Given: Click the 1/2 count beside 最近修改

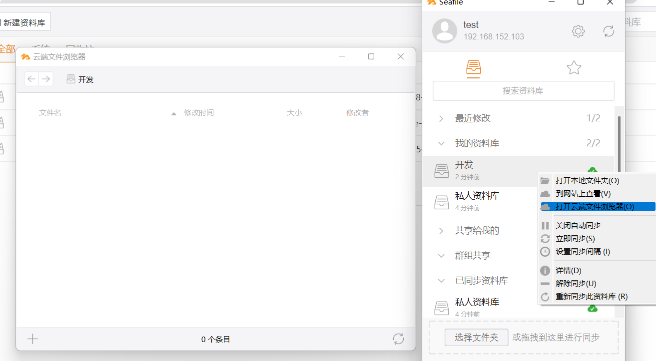Looking at the screenshot, I should pos(593,118).
